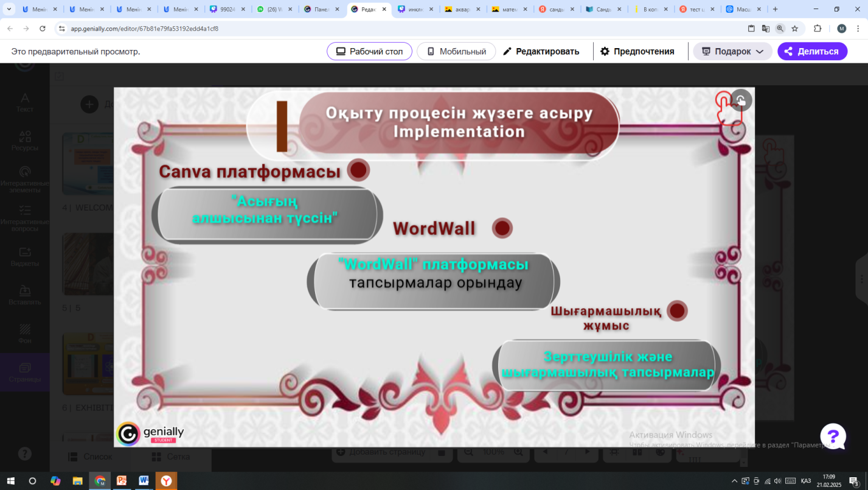868x490 pixels.
Task: Open the Chrome profile avatar M
Action: point(842,29)
